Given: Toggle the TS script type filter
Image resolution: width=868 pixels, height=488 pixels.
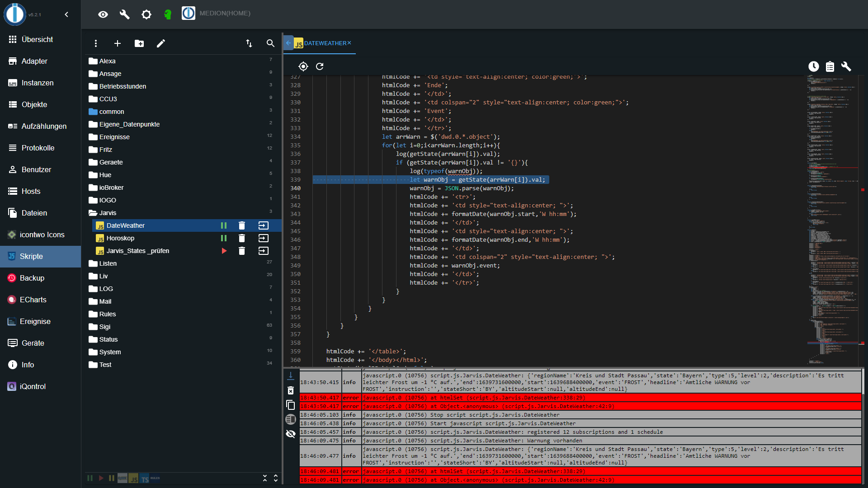Looking at the screenshot, I should (144, 479).
